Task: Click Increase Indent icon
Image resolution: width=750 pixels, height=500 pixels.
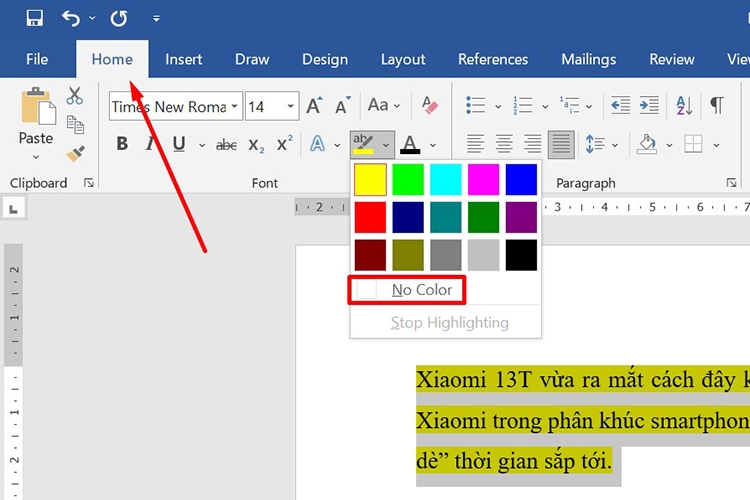Action: pyautogui.click(x=650, y=105)
